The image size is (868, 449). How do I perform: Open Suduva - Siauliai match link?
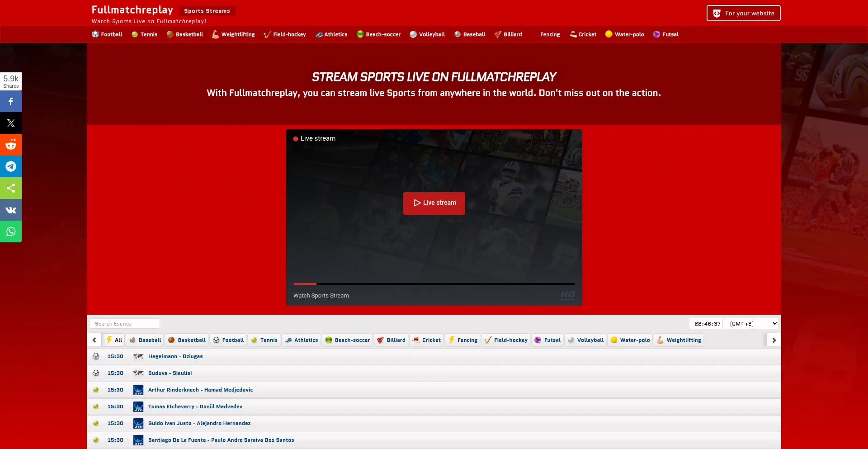(170, 373)
